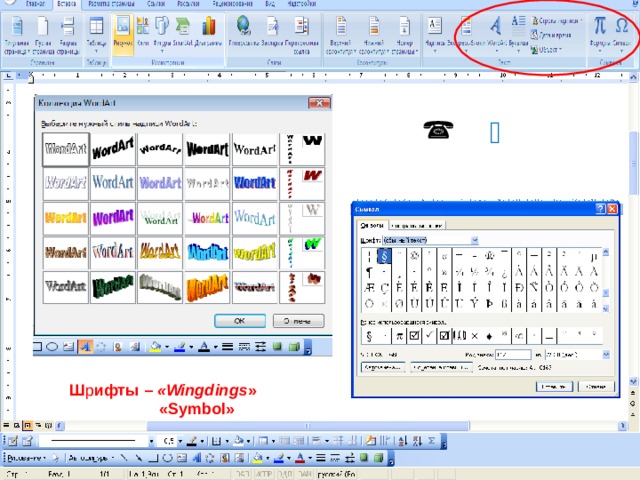Open the 0,5 line weight dropdown
Image resolution: width=640 pixels, height=480 pixels.
pyautogui.click(x=180, y=441)
